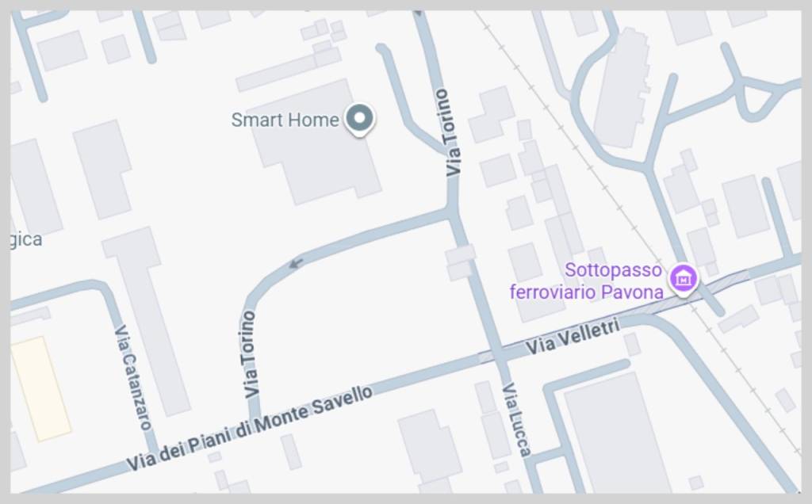The width and height of the screenshot is (812, 504).
Task: Select the Via Catanzaro street name
Action: (133, 378)
